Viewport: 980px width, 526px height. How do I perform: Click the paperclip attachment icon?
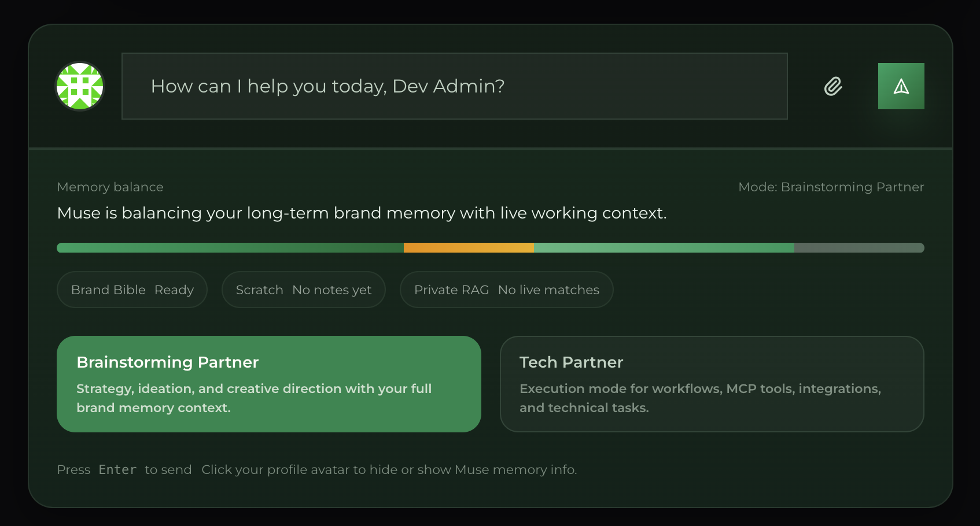(832, 86)
